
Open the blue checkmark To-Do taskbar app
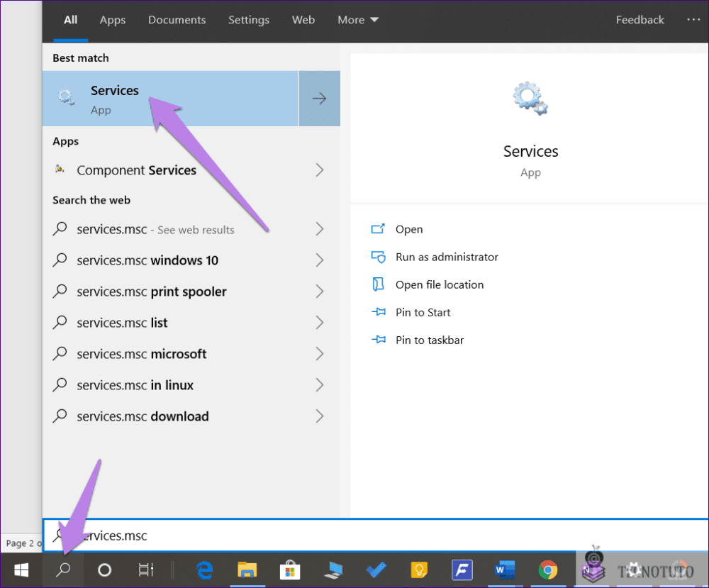pos(376,570)
